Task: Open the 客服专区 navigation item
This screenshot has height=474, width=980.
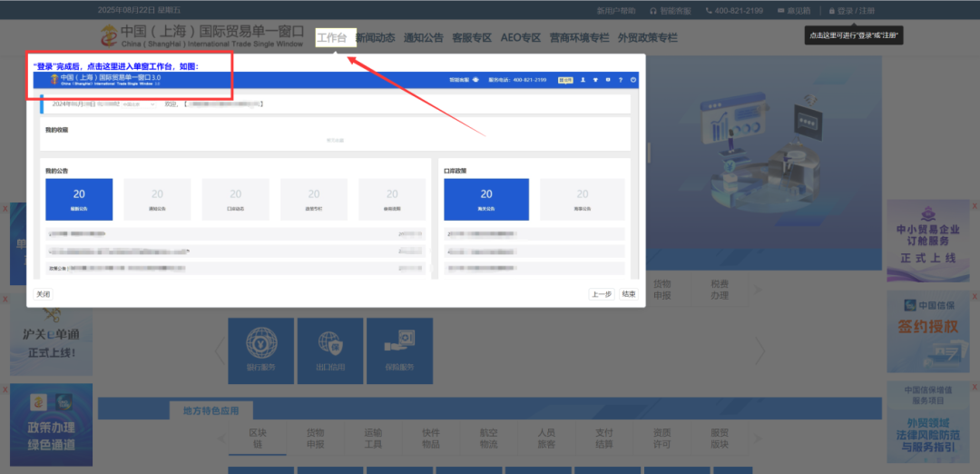Action: pyautogui.click(x=472, y=37)
